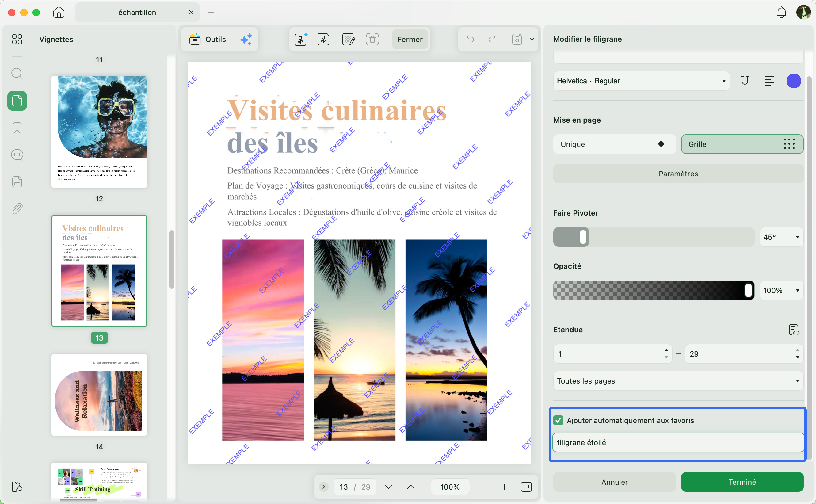Click the start page stepper for 1
The image size is (816, 504).
coord(666,354)
